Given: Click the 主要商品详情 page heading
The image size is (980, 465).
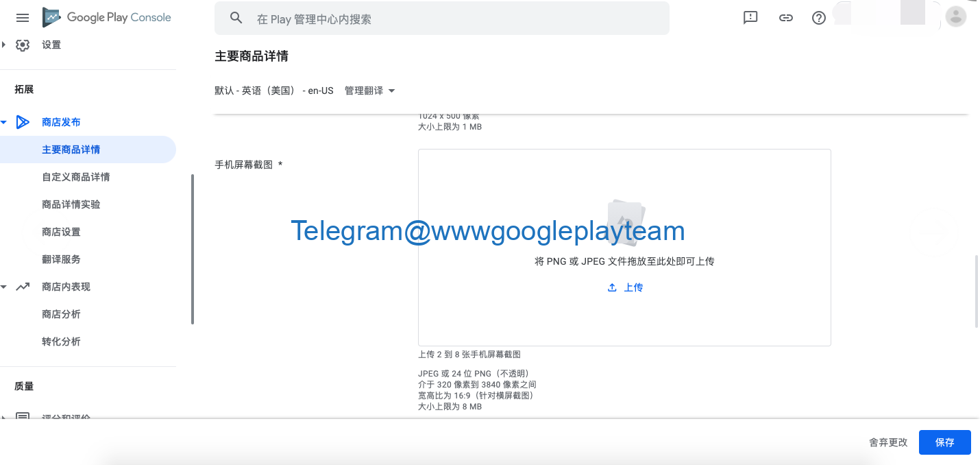Looking at the screenshot, I should point(251,56).
